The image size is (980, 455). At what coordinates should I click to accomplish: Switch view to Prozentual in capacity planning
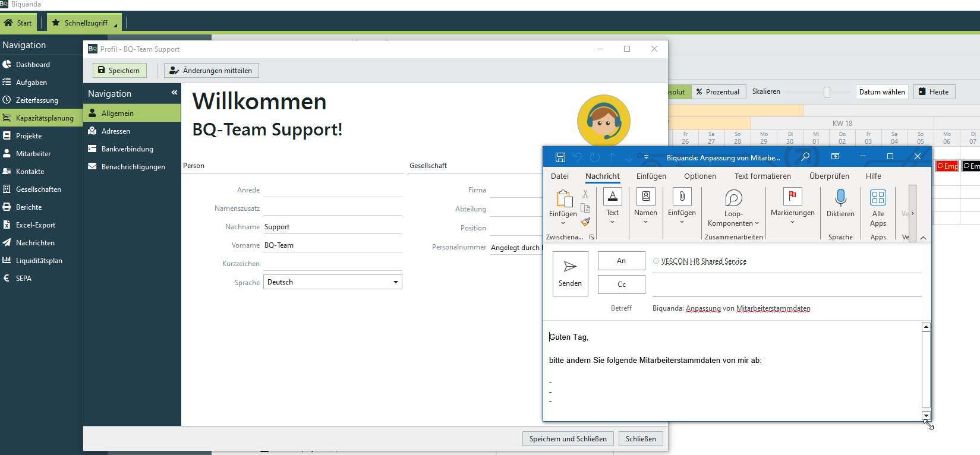(x=718, y=91)
